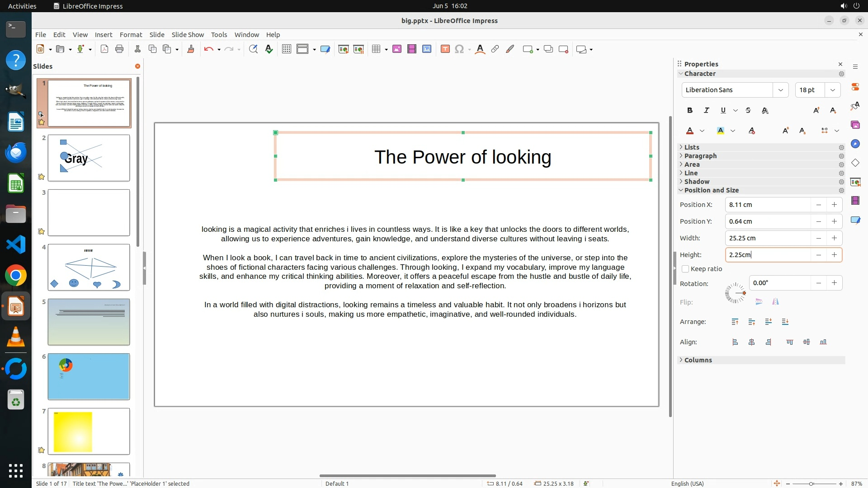Click Bring to Front arrange icon
The height and width of the screenshot is (488, 868).
pos(735,322)
